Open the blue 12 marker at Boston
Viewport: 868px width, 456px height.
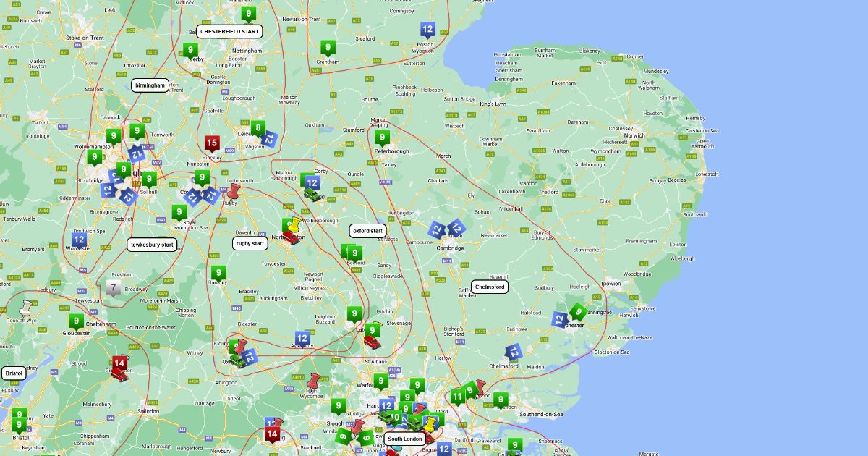(x=427, y=31)
